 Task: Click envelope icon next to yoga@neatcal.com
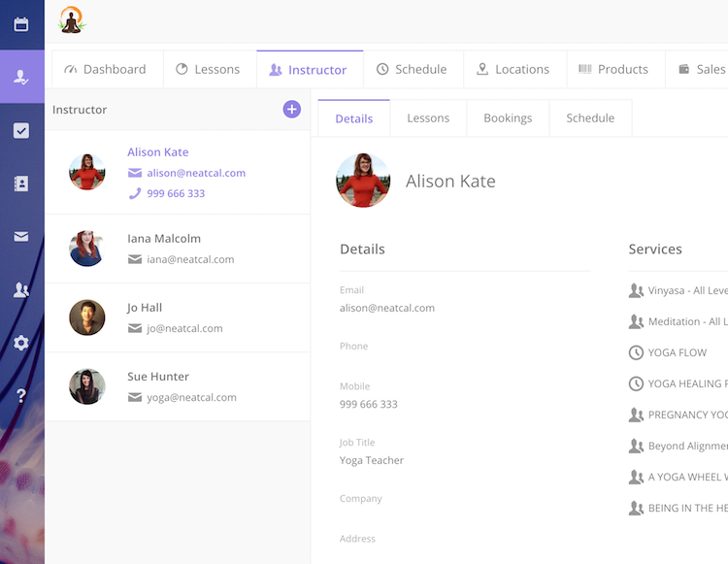click(135, 397)
